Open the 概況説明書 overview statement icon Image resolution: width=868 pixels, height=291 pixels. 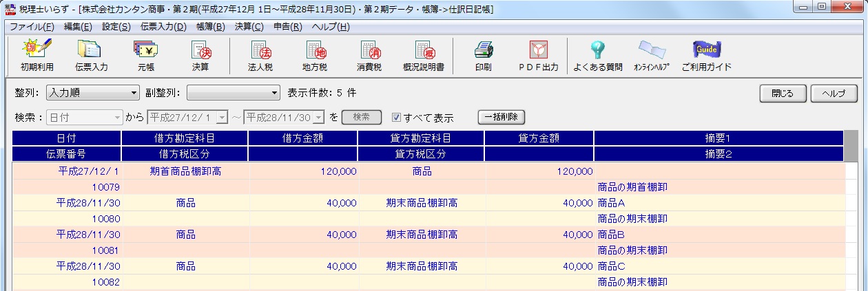click(x=423, y=55)
